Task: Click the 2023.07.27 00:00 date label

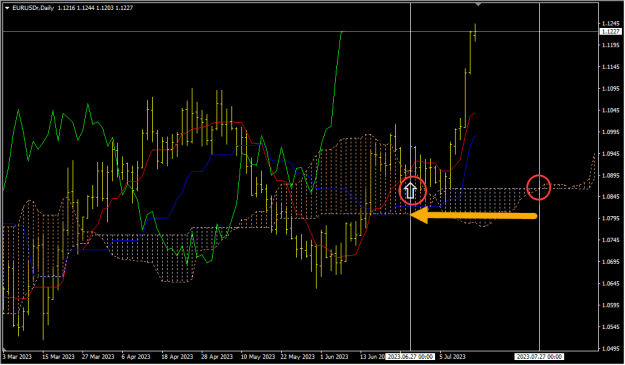Action: tap(539, 357)
